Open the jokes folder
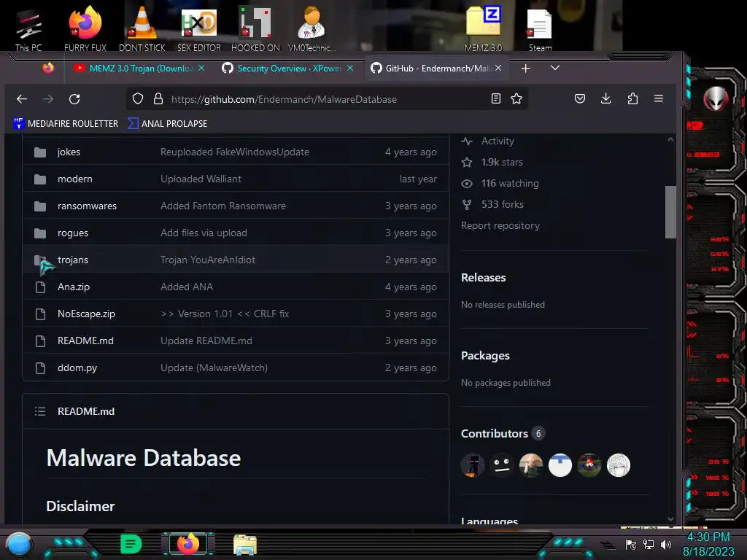Image resolution: width=747 pixels, height=560 pixels. 69,152
